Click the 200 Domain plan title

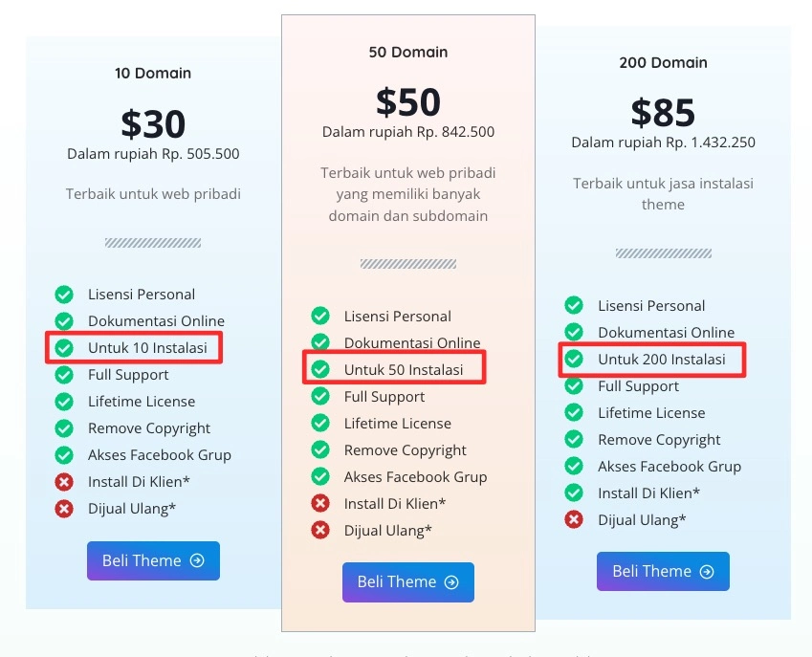click(x=663, y=63)
